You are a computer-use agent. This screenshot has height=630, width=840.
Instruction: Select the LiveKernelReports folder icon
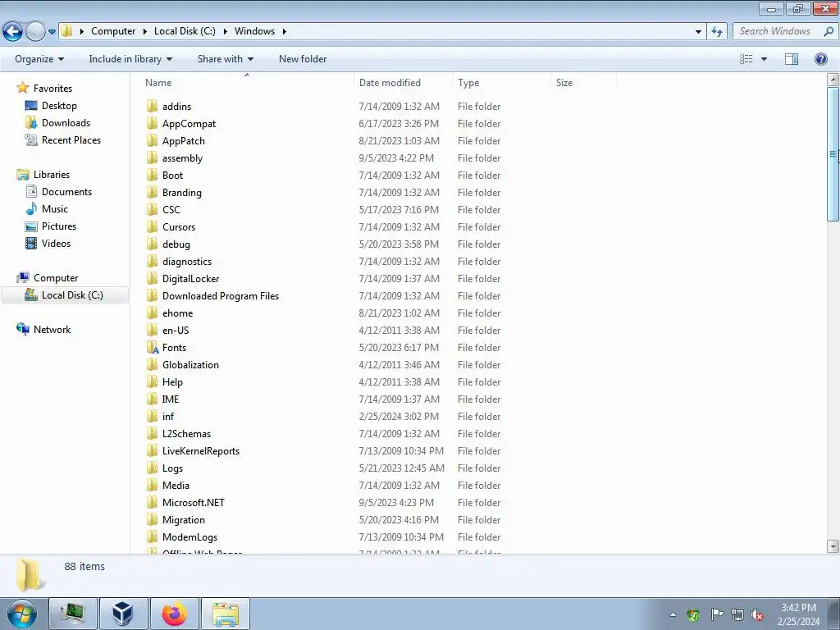pos(152,451)
